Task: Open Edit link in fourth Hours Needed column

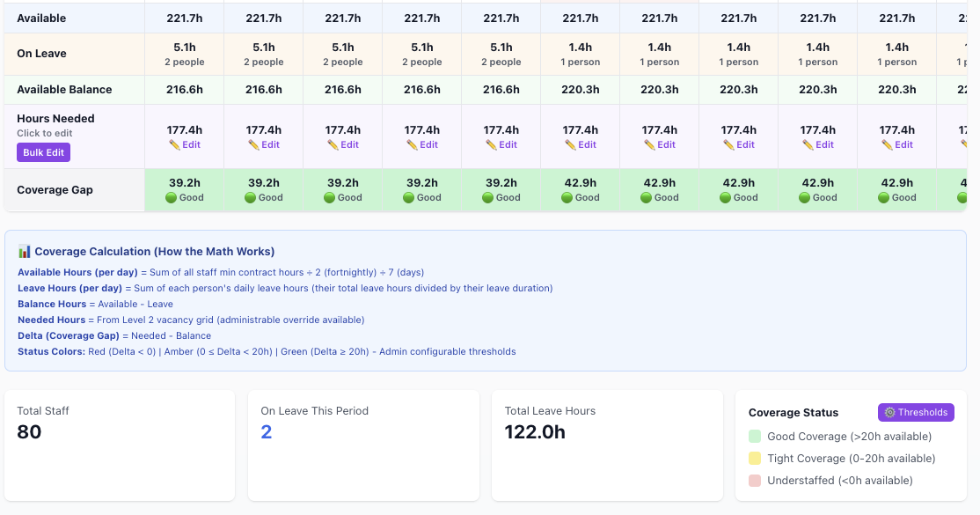Action: coord(428,145)
